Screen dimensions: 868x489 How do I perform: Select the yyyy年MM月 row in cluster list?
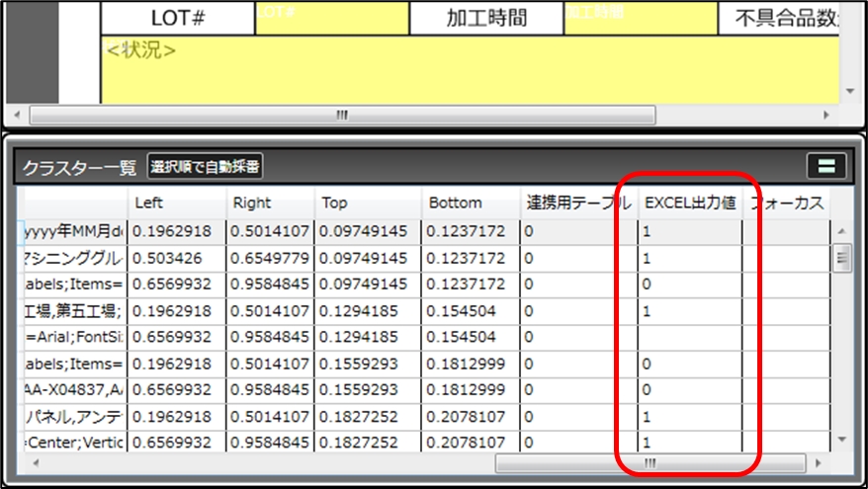pyautogui.click(x=74, y=231)
